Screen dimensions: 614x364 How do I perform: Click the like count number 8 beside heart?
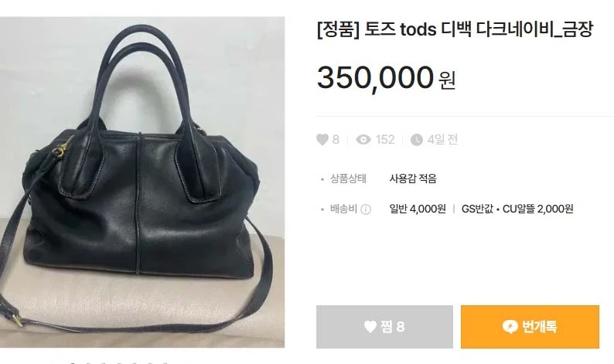pyautogui.click(x=336, y=140)
